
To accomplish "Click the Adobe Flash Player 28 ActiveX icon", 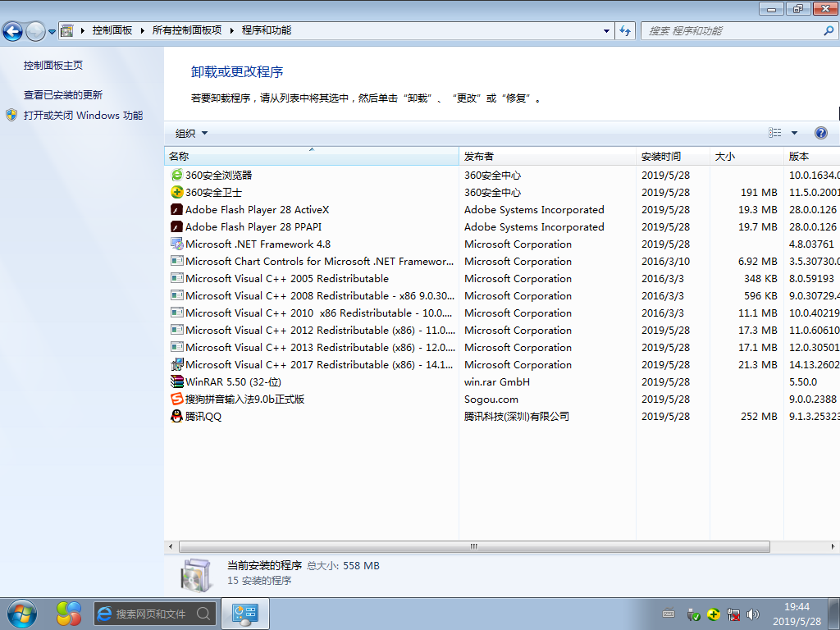I will pyautogui.click(x=177, y=209).
